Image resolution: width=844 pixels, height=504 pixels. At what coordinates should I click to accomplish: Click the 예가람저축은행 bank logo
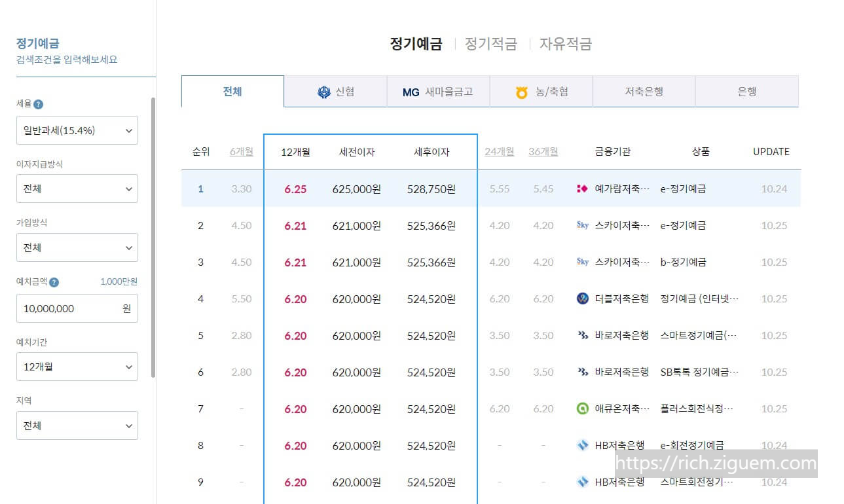tap(583, 189)
